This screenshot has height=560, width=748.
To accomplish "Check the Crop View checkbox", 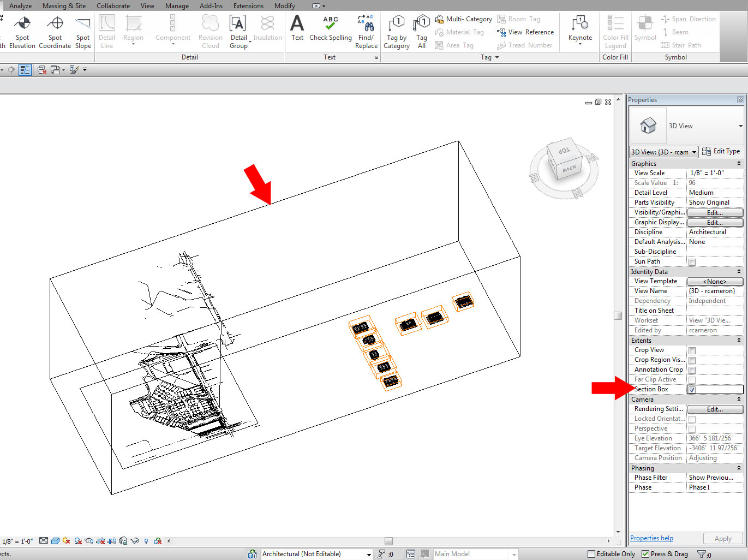I will click(692, 350).
